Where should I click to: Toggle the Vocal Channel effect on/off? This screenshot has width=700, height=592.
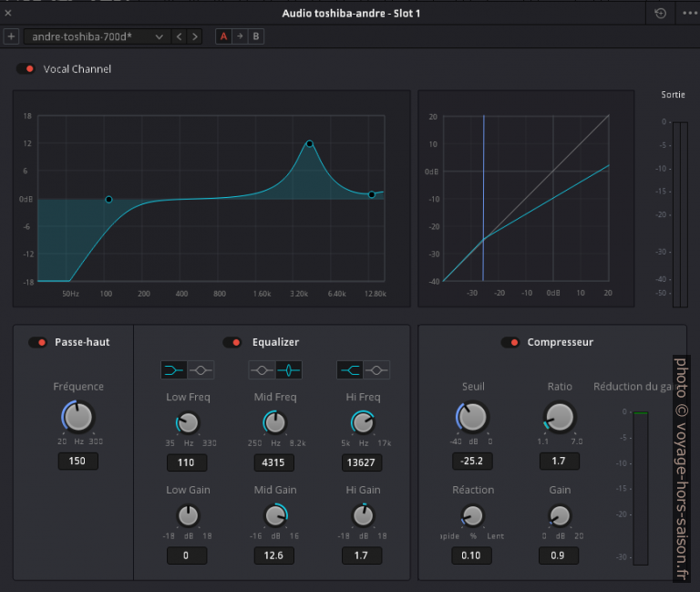click(x=26, y=68)
